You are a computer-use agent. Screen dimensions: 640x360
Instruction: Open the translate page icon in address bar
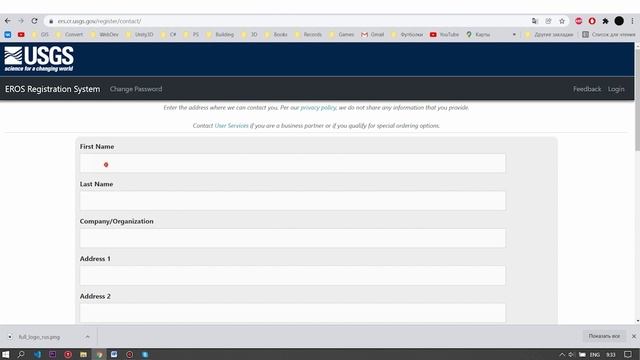click(x=535, y=21)
